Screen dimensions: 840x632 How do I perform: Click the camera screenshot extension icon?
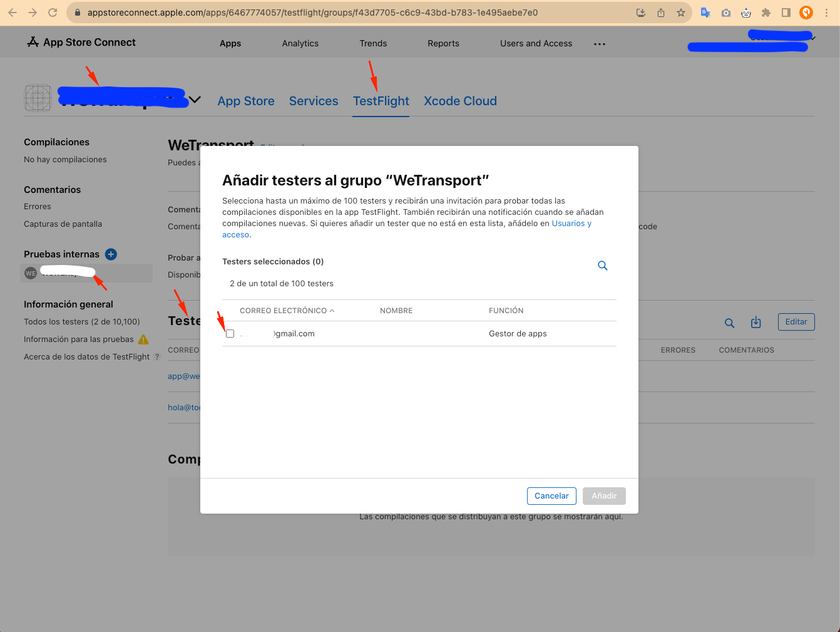(726, 13)
